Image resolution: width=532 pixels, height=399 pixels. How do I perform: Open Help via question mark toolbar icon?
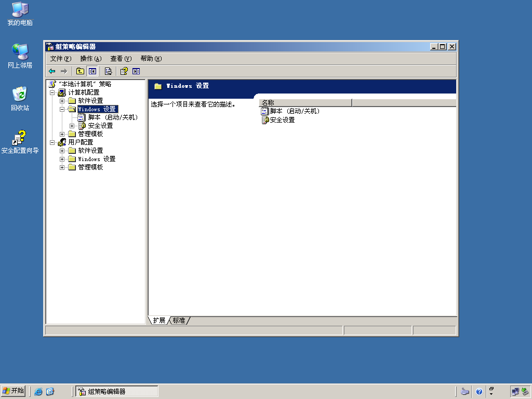[x=124, y=71]
